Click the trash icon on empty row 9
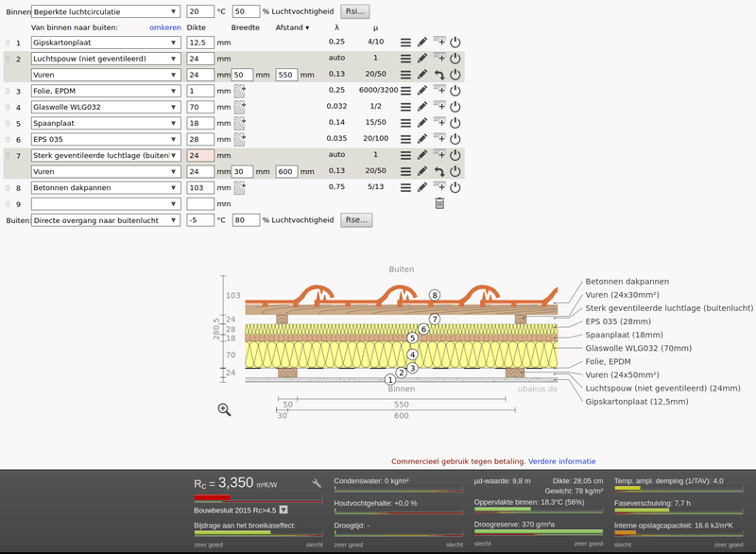The width and height of the screenshot is (756, 554). (439, 203)
